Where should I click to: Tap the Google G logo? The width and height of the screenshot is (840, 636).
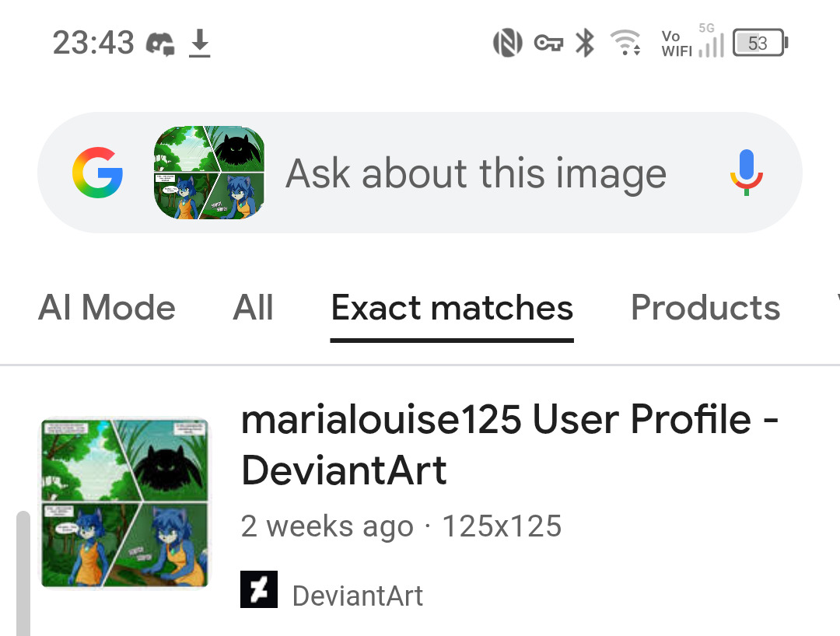point(97,173)
